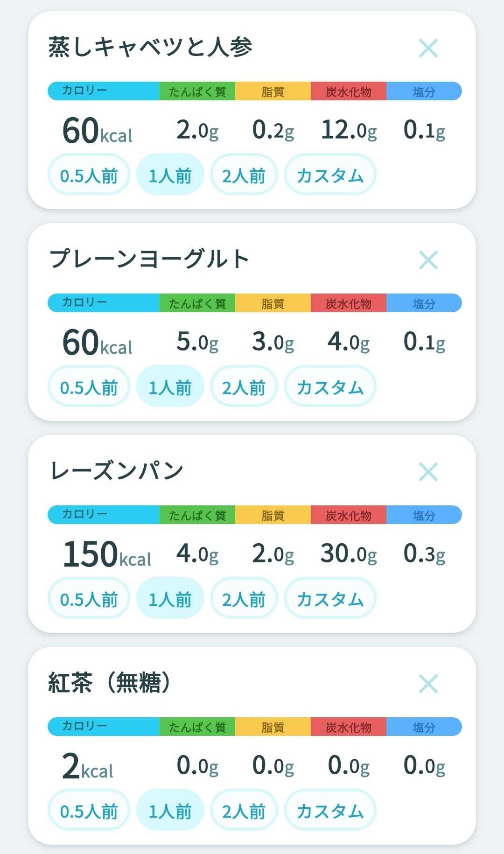Viewport: 504px width, 854px height.
Task: Open カスタム serving for 紅茶（無糖）
Action: click(x=330, y=810)
